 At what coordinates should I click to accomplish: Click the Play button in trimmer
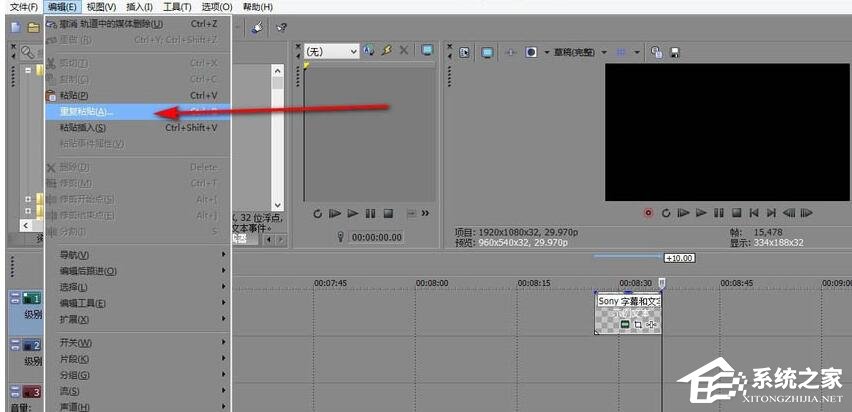point(353,214)
